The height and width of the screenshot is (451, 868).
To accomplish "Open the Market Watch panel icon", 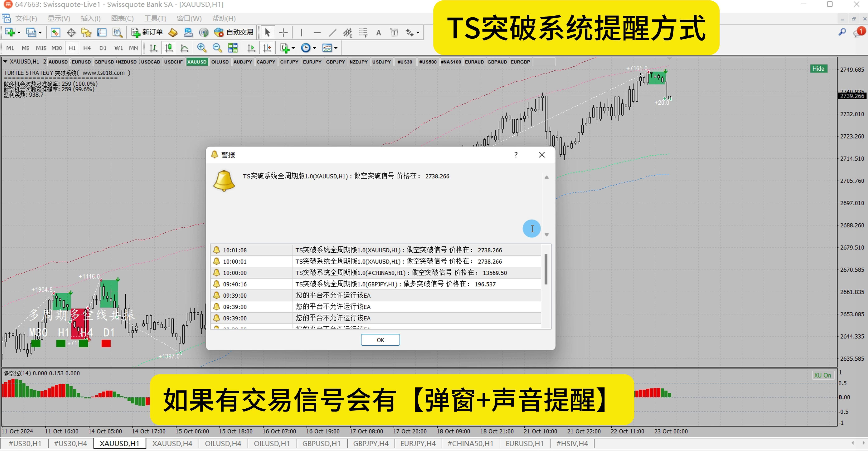I will (55, 33).
